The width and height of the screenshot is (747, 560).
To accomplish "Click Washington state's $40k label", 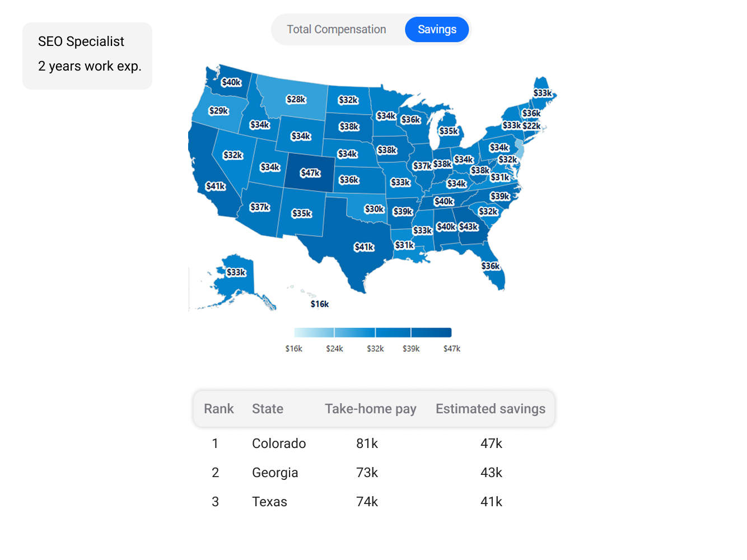I will [231, 82].
